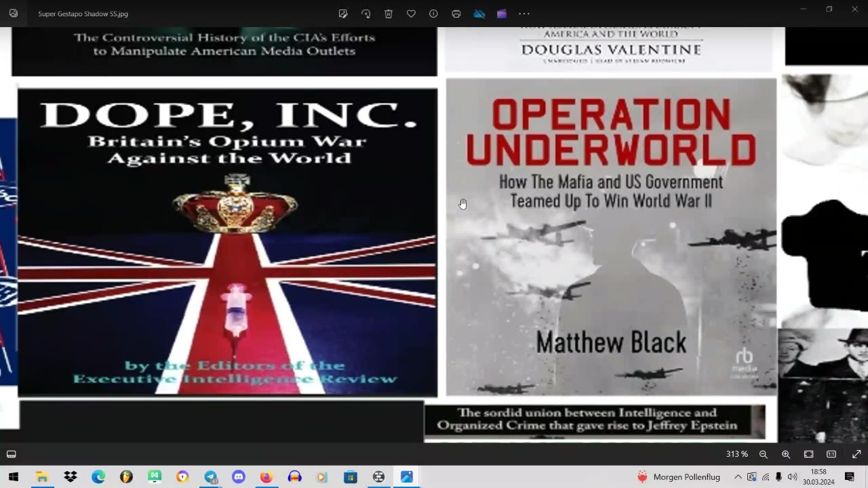Image resolution: width=868 pixels, height=488 pixels.
Task: Open the Edit image tool
Action: 343,14
